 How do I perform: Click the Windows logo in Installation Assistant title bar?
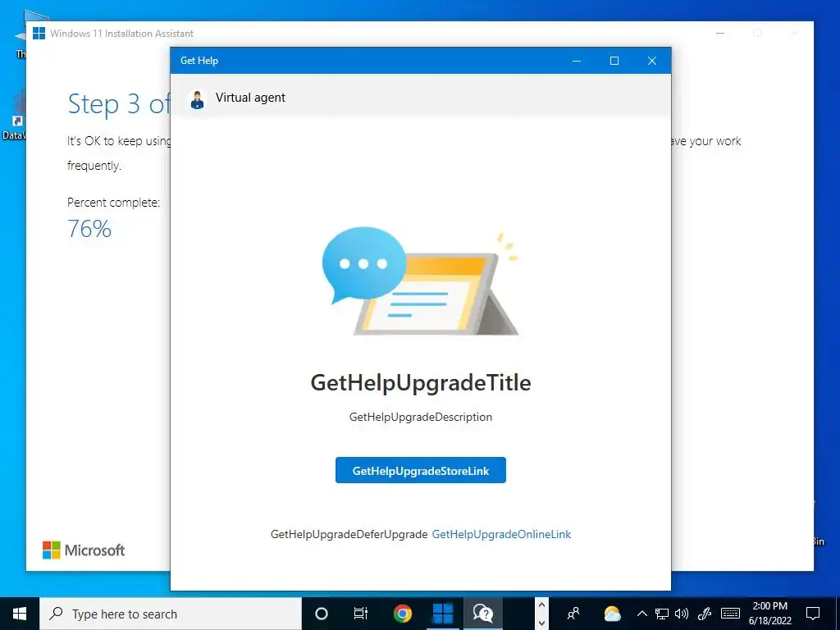(x=39, y=33)
